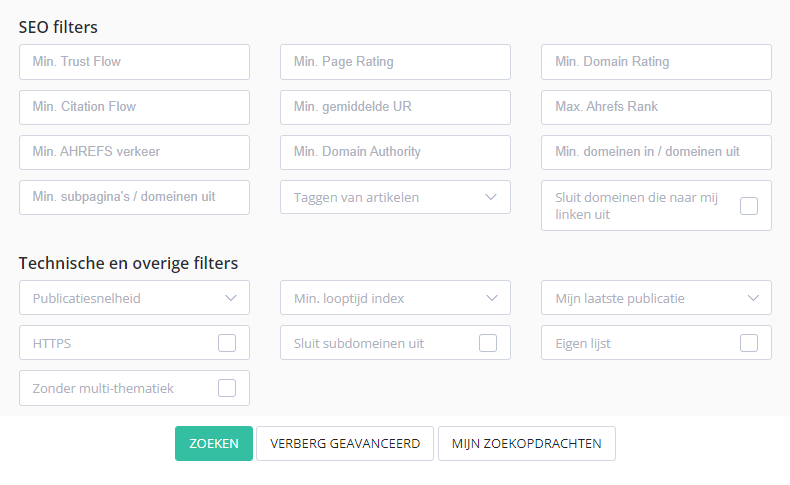Click Technische en overige filters heading
Viewport: 790px width, 485px height.
coord(128,263)
